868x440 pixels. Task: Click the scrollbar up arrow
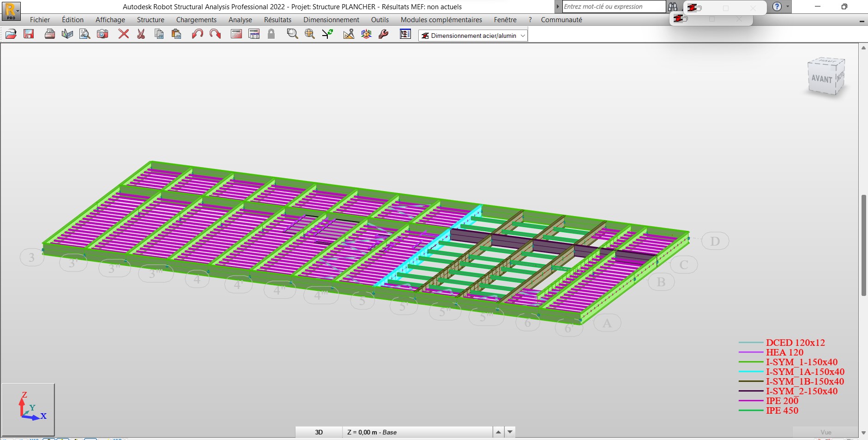click(x=863, y=48)
